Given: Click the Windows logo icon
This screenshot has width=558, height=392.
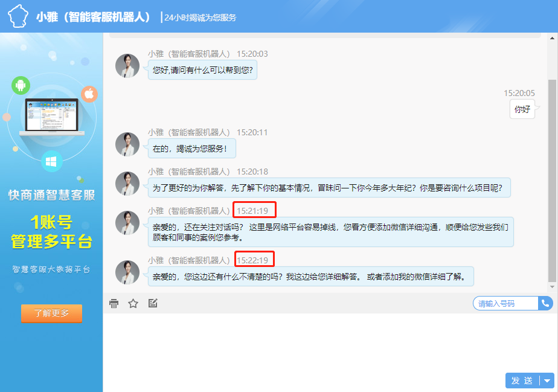Looking at the screenshot, I should coord(51,161).
